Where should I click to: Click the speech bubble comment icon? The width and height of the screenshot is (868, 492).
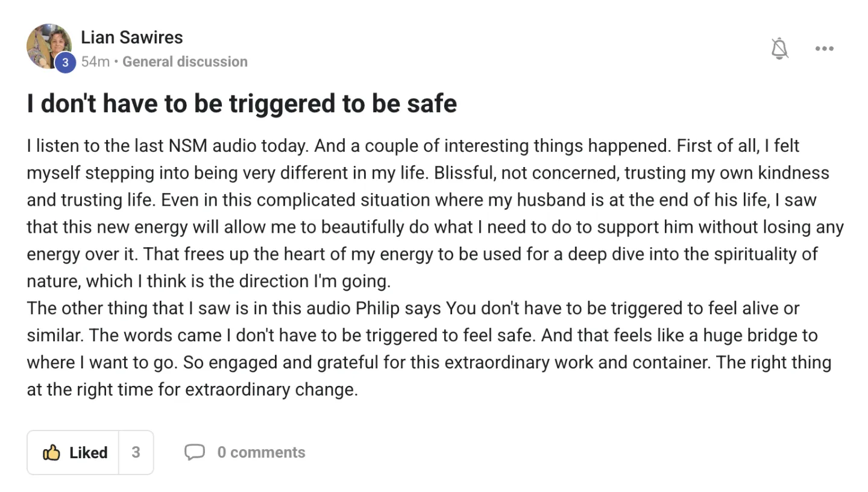point(194,452)
